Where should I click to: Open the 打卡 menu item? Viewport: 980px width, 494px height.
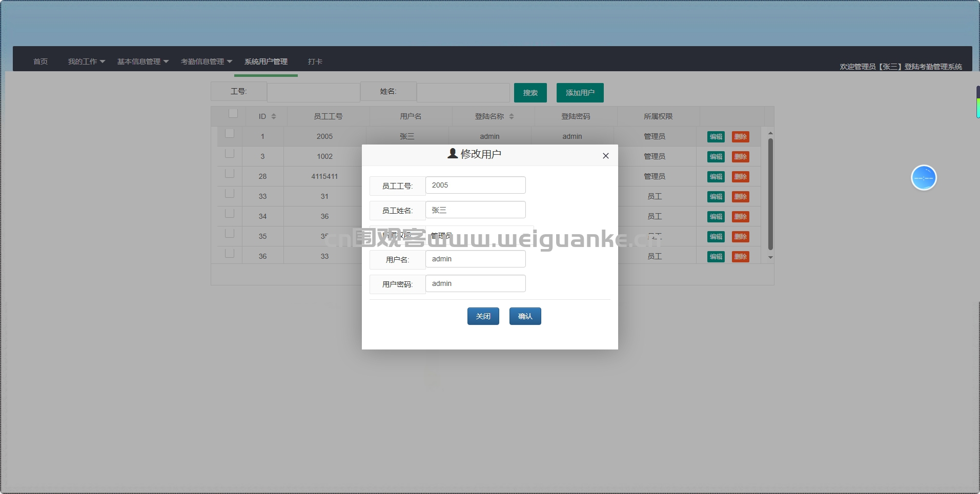(x=315, y=61)
